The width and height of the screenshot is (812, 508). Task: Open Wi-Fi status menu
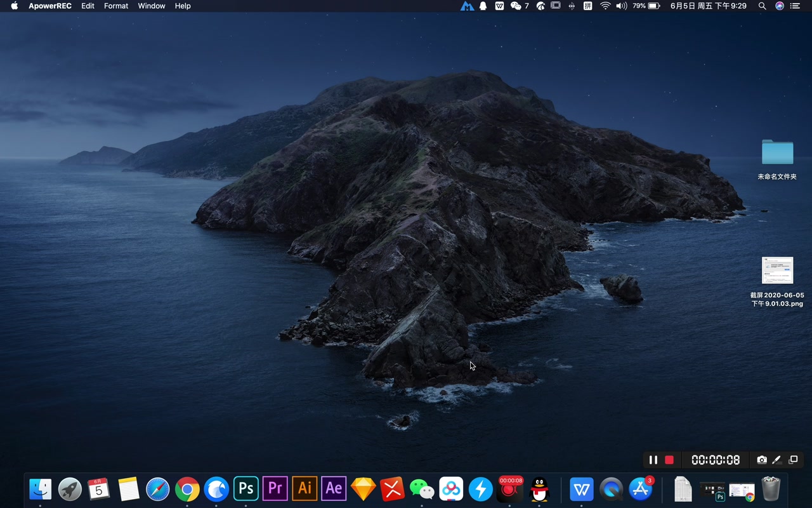605,6
